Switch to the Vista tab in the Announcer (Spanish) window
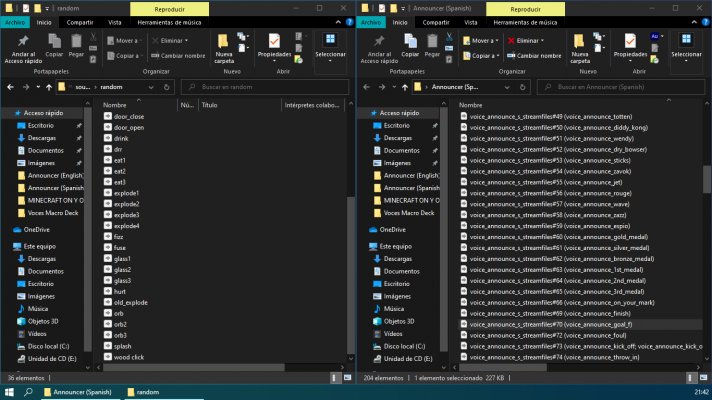 coord(471,20)
